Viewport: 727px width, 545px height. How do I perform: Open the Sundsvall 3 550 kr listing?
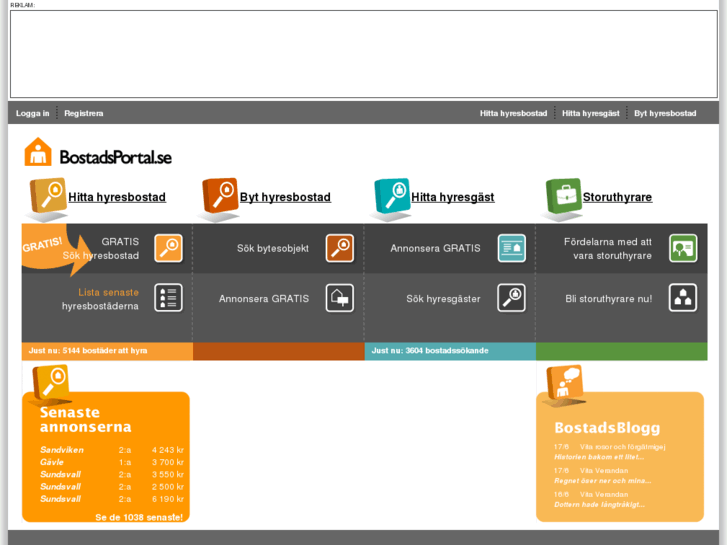[112, 474]
